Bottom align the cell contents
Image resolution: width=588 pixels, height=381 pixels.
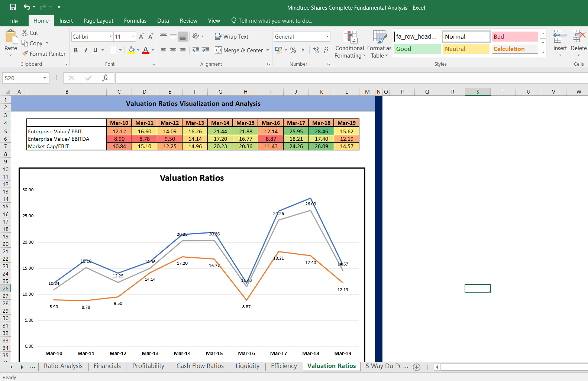point(183,36)
